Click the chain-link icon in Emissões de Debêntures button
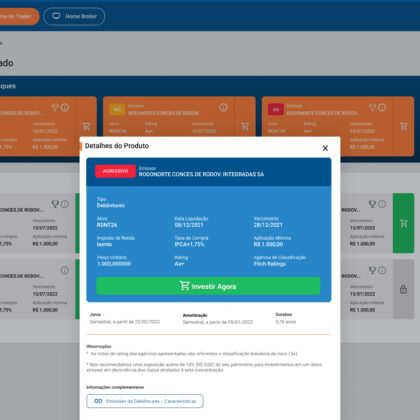 (98, 401)
